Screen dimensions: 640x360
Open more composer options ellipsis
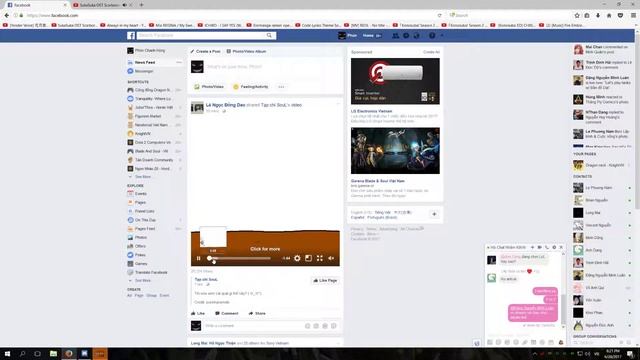pos(281,87)
